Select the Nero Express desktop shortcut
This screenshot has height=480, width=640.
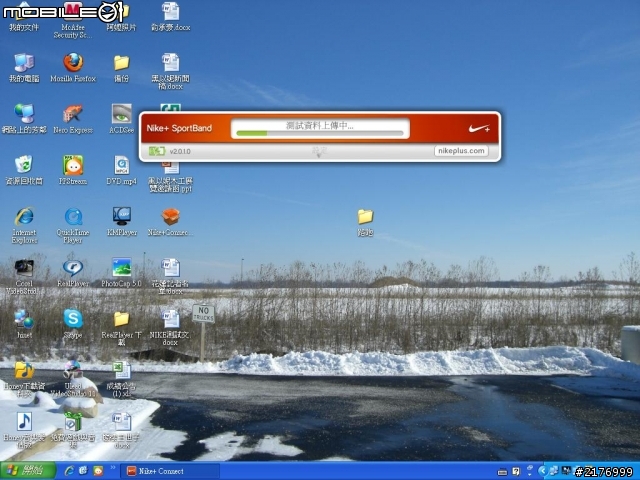pyautogui.click(x=73, y=114)
